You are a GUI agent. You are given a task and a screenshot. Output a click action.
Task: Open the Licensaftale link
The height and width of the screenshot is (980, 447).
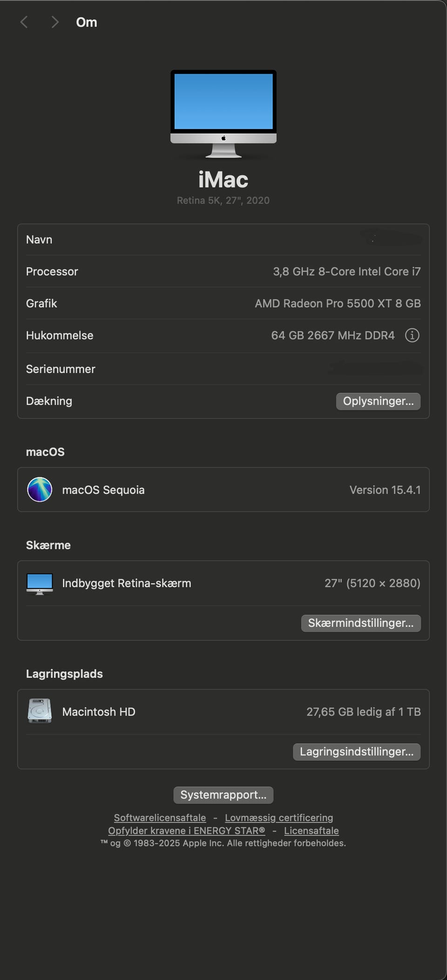(312, 830)
